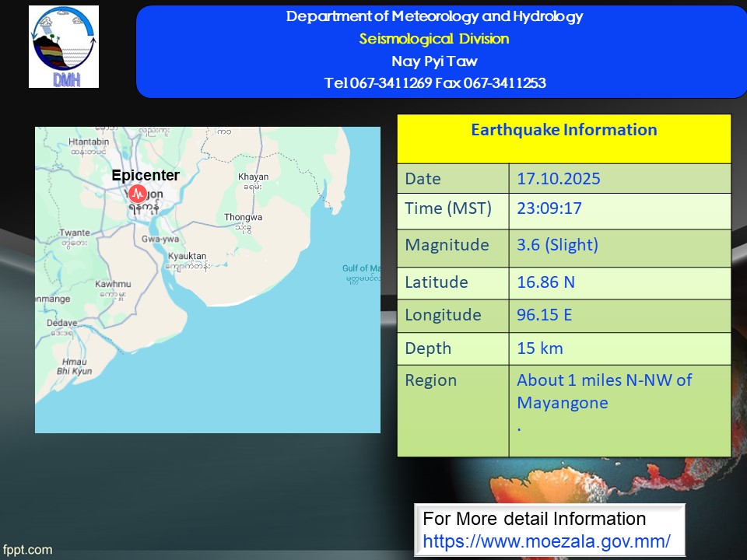This screenshot has width=747, height=560.
Task: Click the red epicenter marker on map
Action: click(x=138, y=192)
